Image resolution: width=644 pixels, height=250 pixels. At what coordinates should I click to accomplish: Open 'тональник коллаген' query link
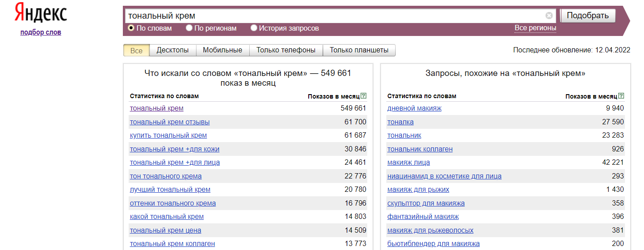[420, 149]
